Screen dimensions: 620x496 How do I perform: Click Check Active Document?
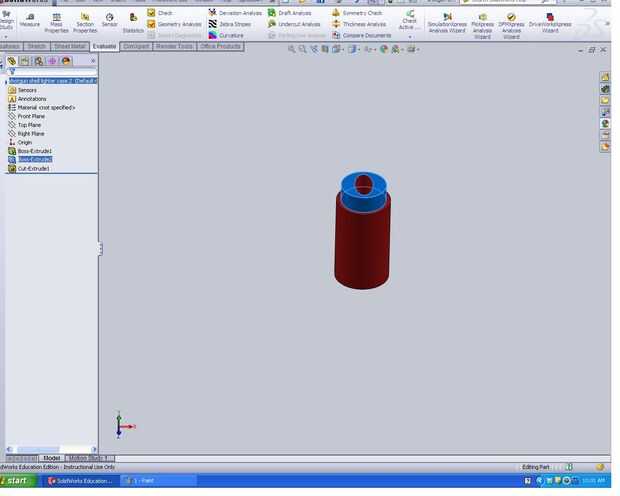coord(409,20)
